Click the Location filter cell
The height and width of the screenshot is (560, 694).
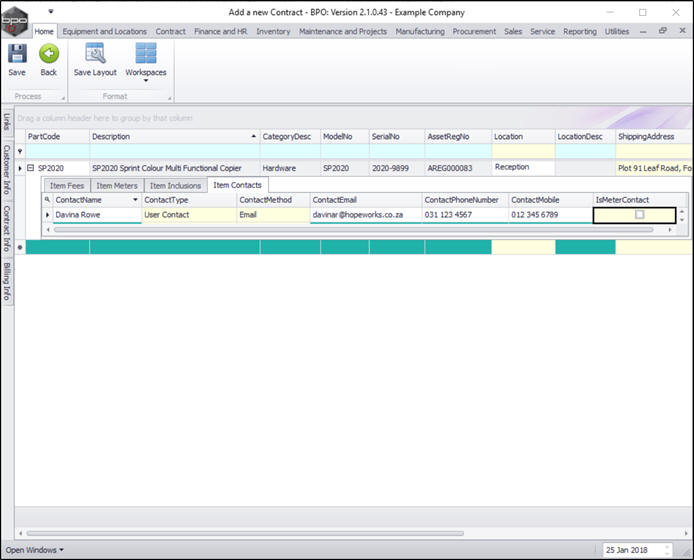click(523, 151)
